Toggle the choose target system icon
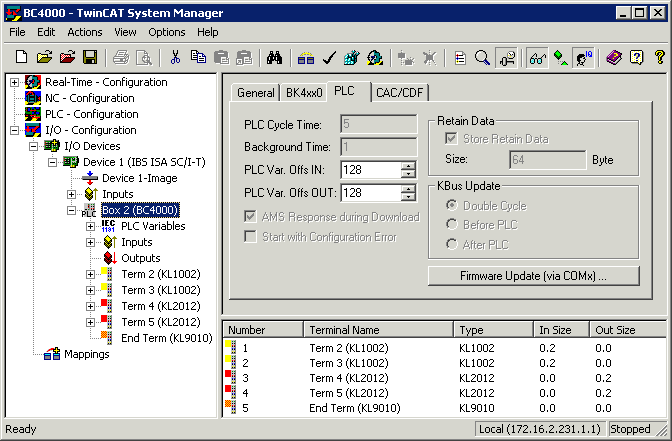Image resolution: width=672 pixels, height=441 pixels. (x=506, y=57)
